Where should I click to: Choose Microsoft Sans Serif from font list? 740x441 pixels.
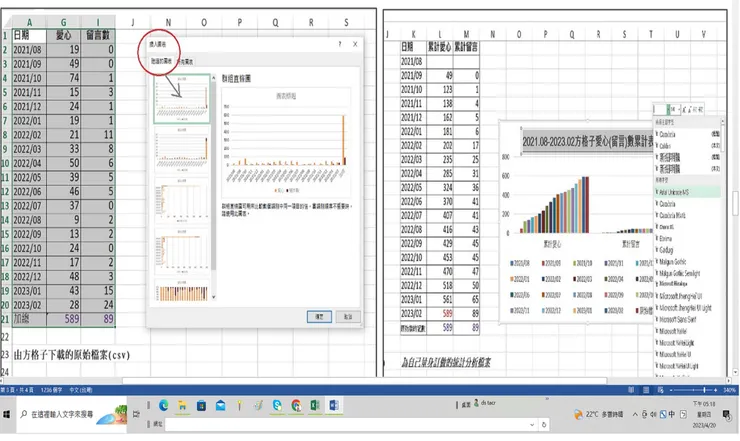pos(687,319)
